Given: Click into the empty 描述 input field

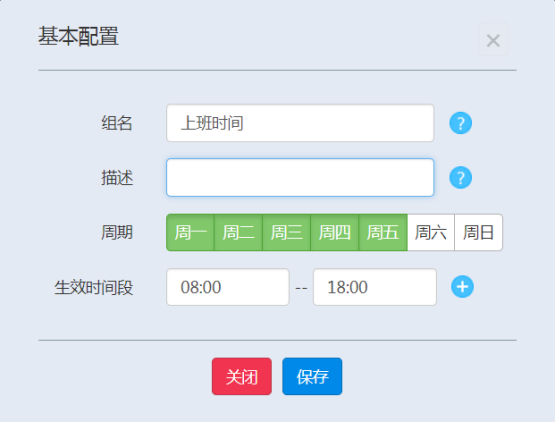Looking at the screenshot, I should [300, 177].
